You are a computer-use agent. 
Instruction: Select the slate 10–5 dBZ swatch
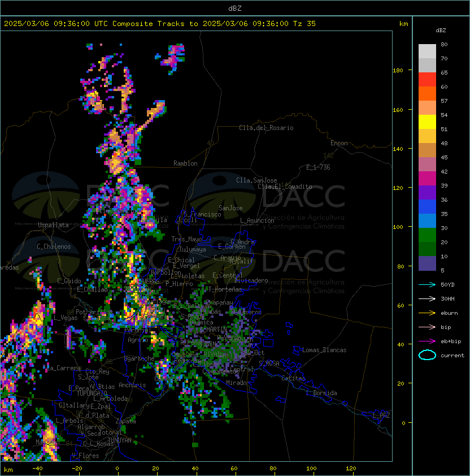coord(427,263)
